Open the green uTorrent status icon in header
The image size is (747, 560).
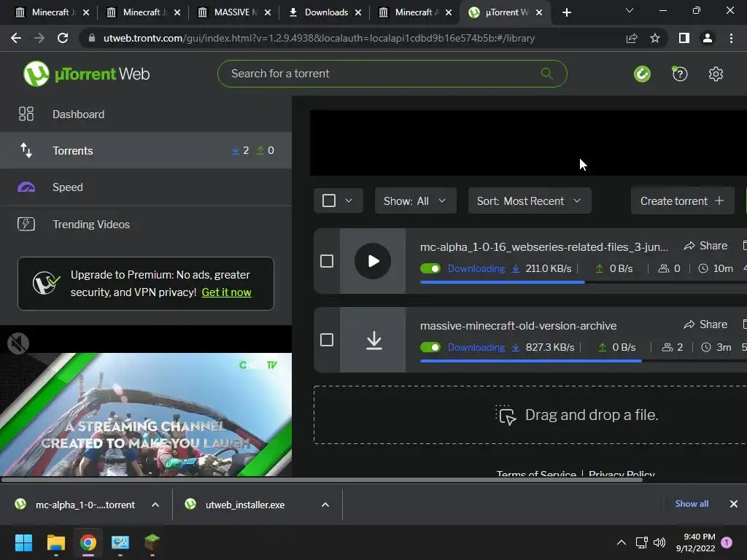(642, 74)
